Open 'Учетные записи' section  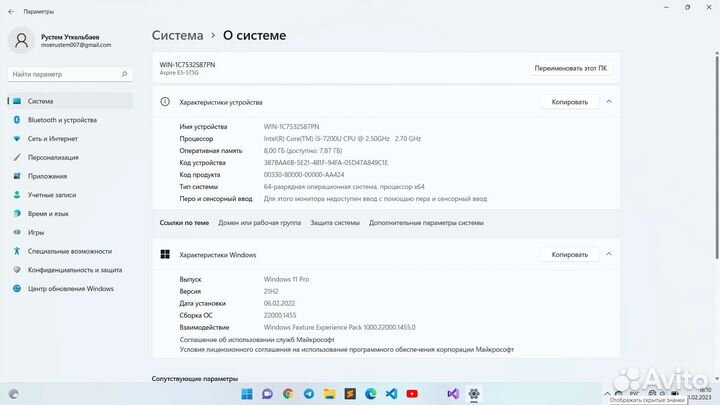pyautogui.click(x=70, y=195)
